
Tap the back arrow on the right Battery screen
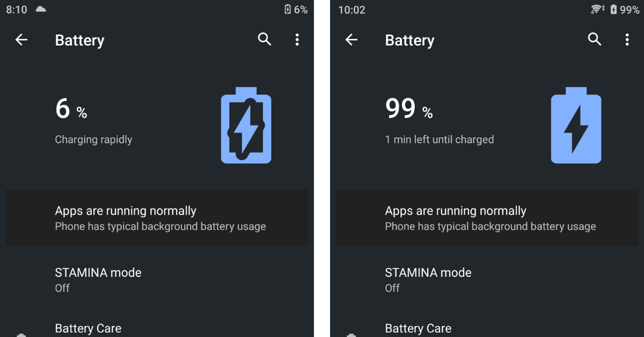[352, 40]
